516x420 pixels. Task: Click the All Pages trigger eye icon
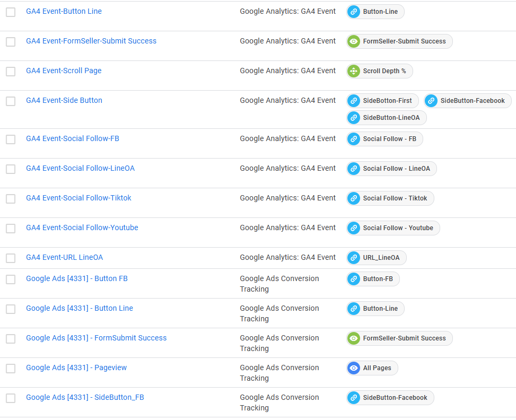(x=354, y=368)
